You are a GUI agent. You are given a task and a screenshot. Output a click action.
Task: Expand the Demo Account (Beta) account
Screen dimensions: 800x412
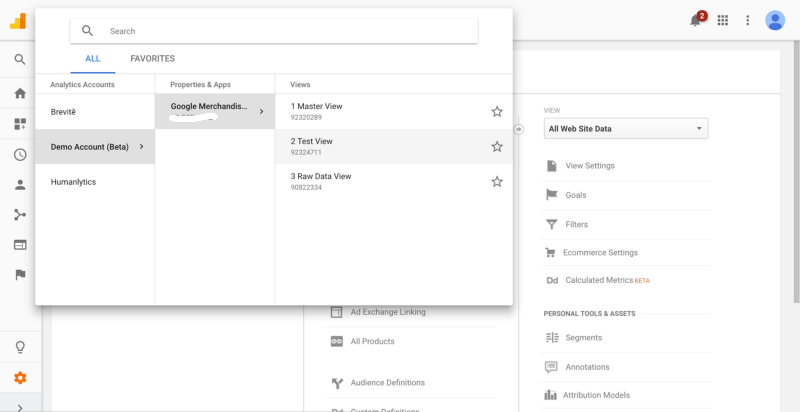(x=95, y=147)
